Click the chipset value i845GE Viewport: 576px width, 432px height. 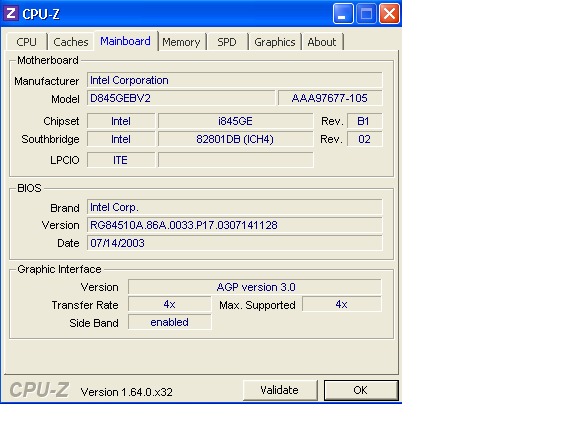click(235, 121)
